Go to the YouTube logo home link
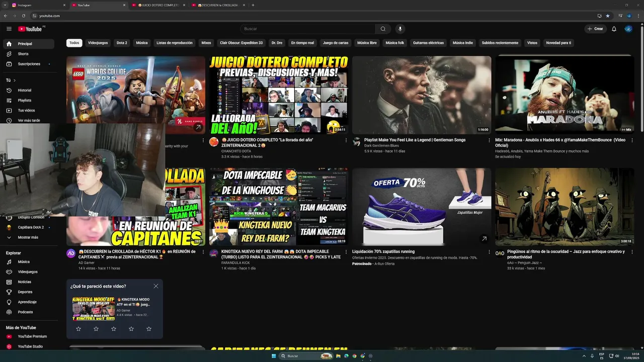Image resolution: width=644 pixels, height=362 pixels. [x=30, y=29]
